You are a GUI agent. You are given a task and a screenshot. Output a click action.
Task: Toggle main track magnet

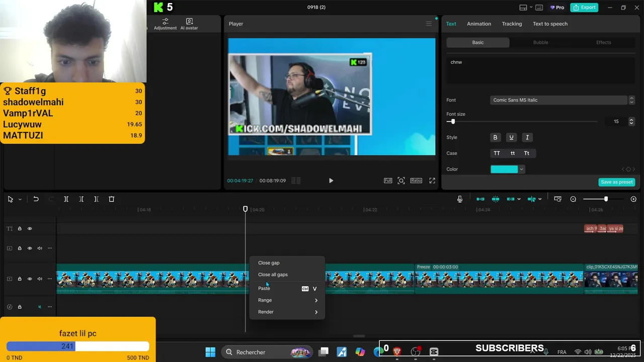[480, 199]
